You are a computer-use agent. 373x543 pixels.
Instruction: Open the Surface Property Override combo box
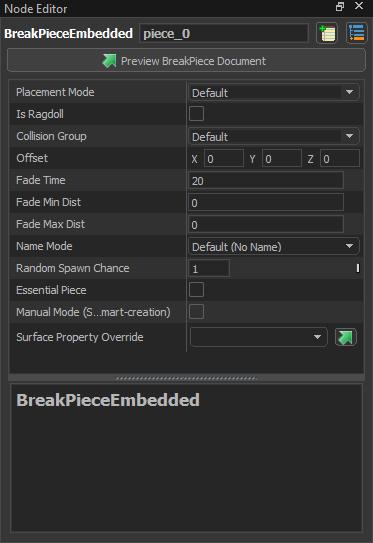pyautogui.click(x=258, y=337)
